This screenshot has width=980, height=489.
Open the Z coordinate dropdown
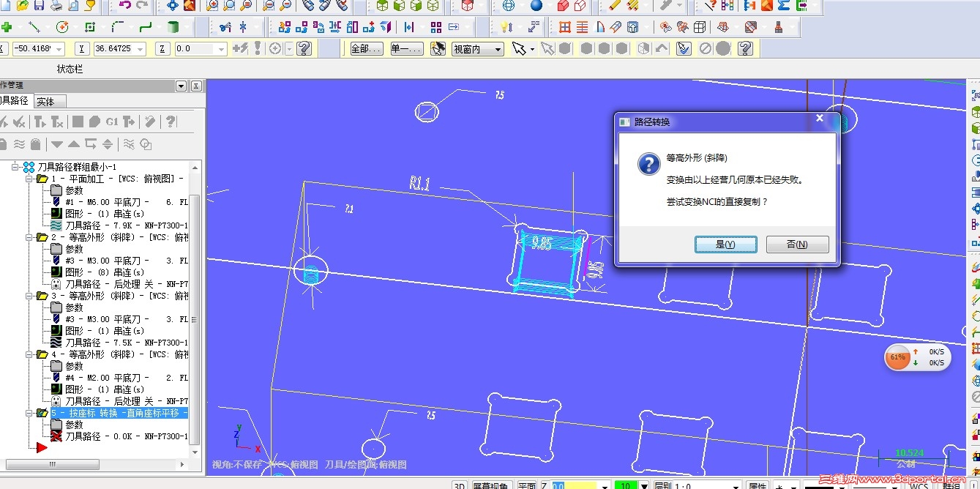tap(222, 49)
